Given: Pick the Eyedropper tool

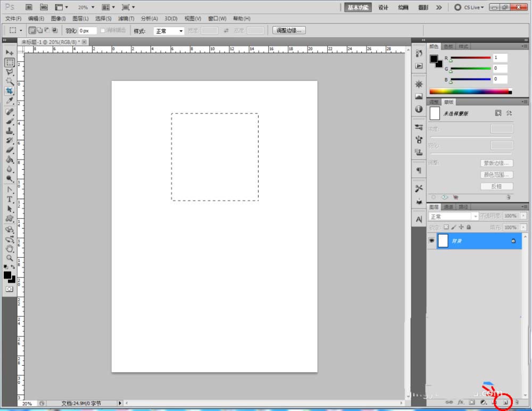Looking at the screenshot, I should pos(10,101).
